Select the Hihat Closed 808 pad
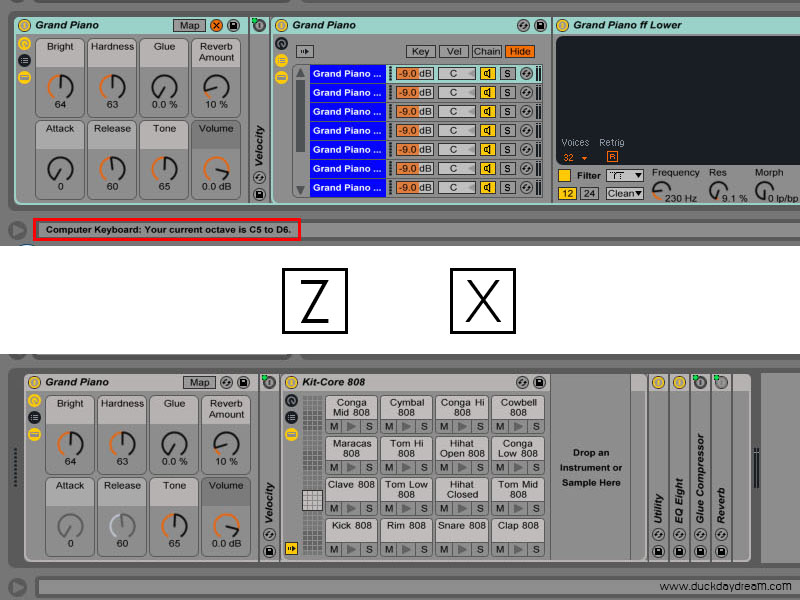The image size is (800, 600). click(x=462, y=490)
